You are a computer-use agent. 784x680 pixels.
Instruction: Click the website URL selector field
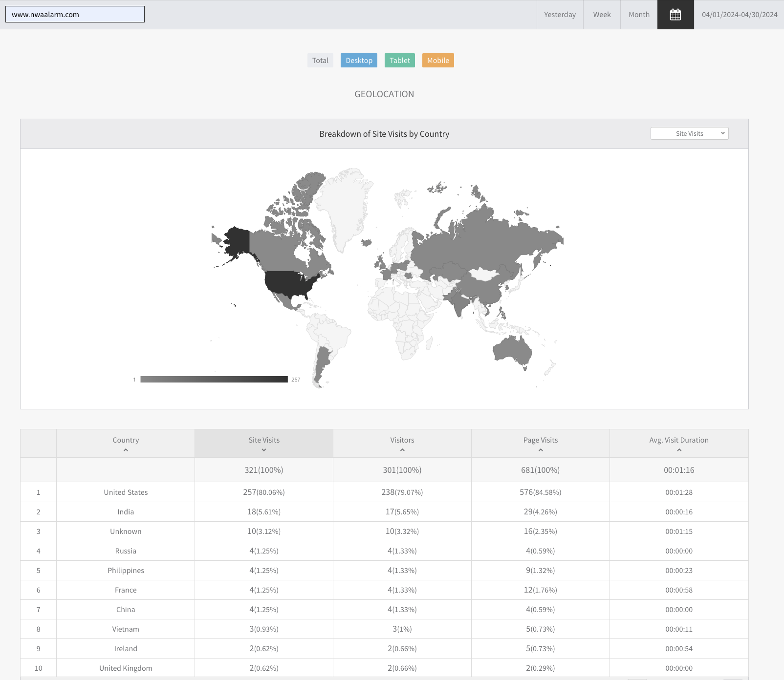click(x=75, y=15)
